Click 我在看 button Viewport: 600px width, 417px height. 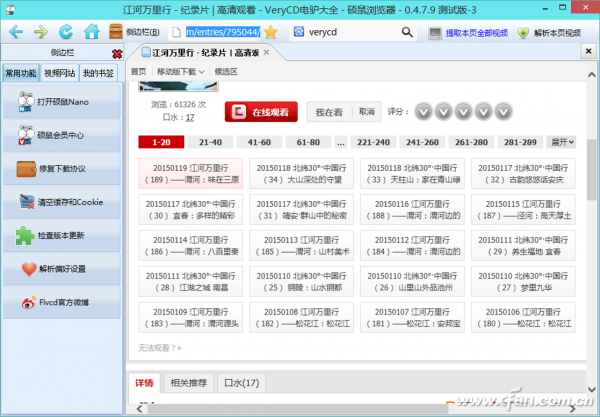[x=329, y=112]
